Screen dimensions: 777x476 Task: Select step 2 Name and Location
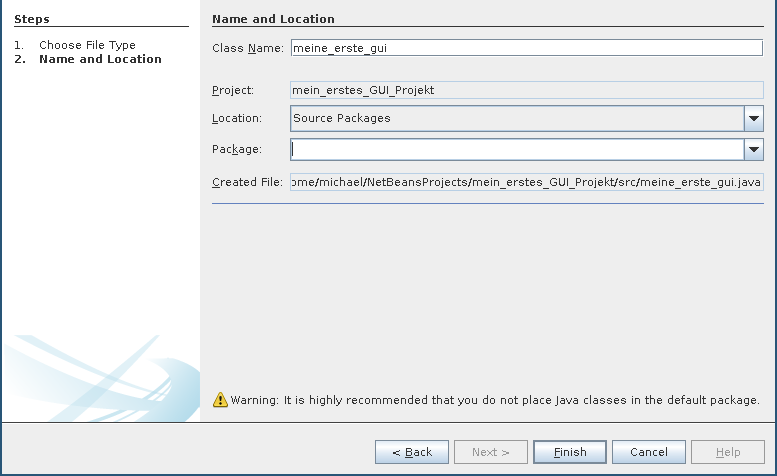100,59
